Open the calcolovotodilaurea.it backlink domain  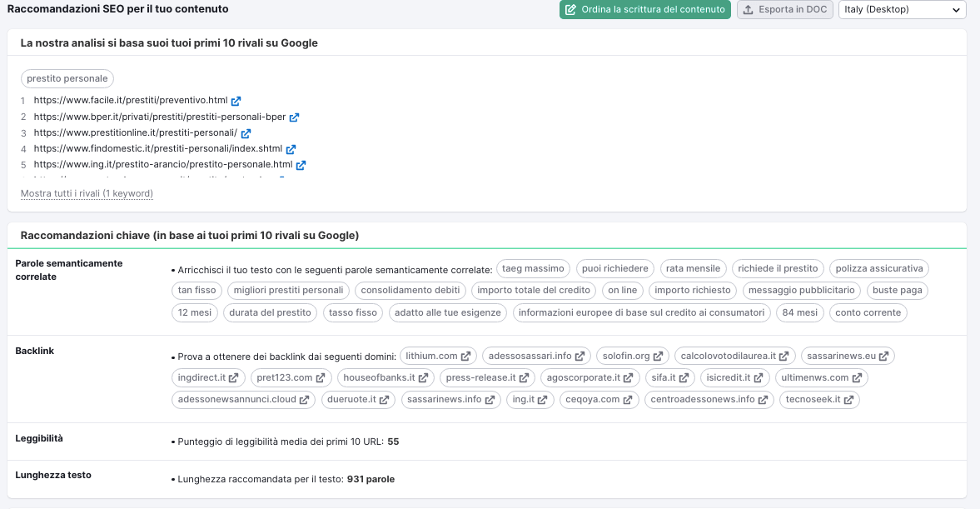728,357
